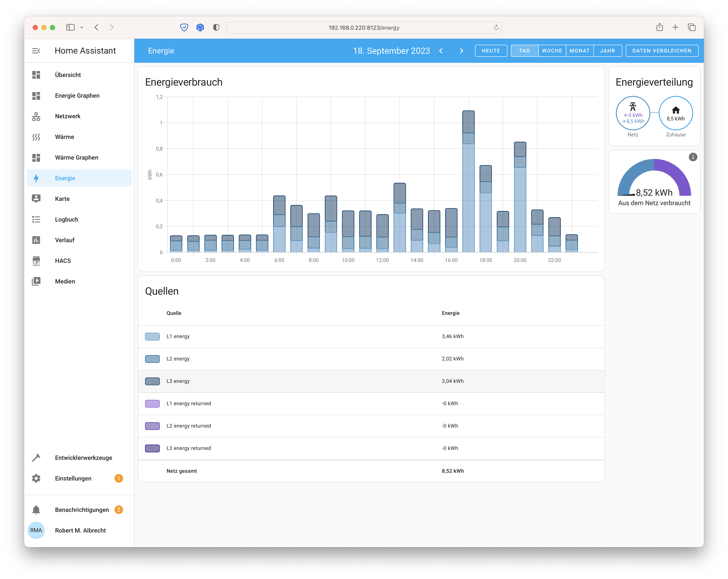Open HACS from the sidebar
The height and width of the screenshot is (579, 728).
click(63, 261)
